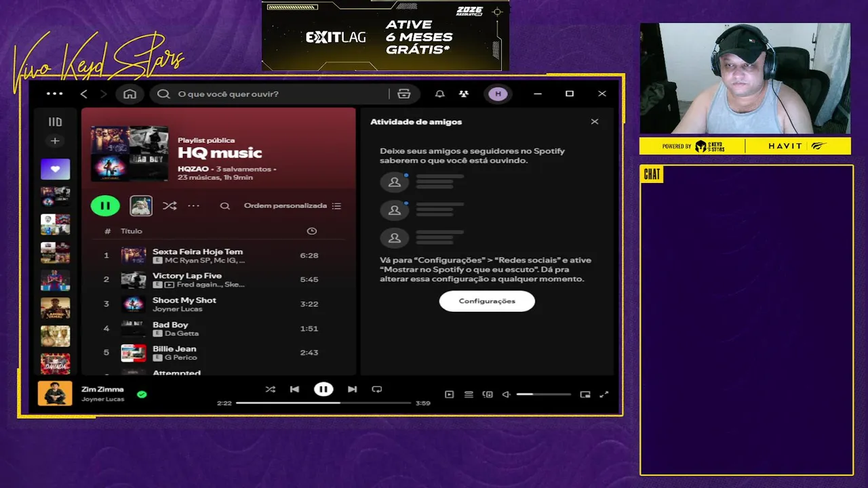Click the duration clock column header
Viewport: 868px width, 488px height.
311,231
